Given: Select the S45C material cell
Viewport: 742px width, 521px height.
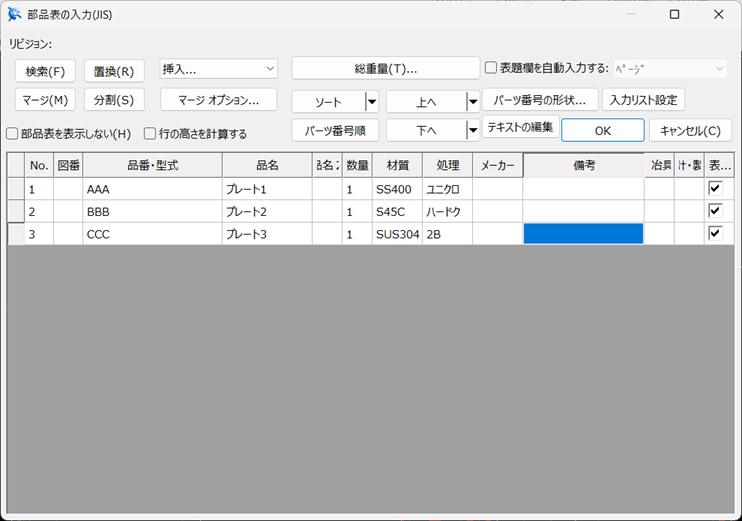Looking at the screenshot, I should point(398,211).
